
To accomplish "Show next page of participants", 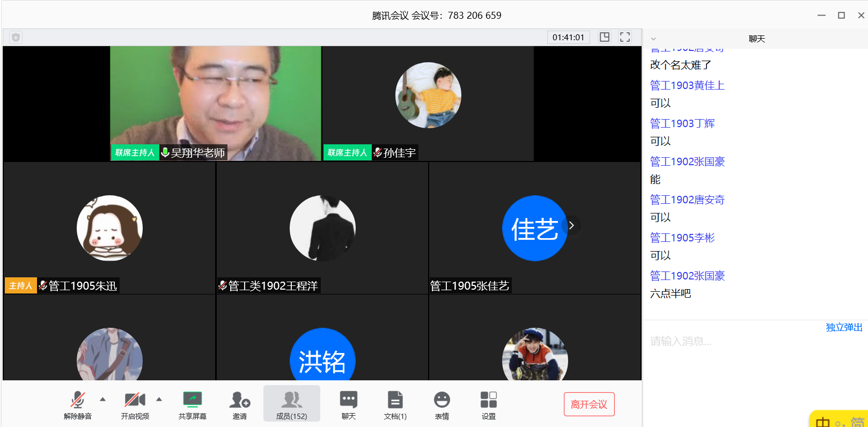I will (572, 226).
